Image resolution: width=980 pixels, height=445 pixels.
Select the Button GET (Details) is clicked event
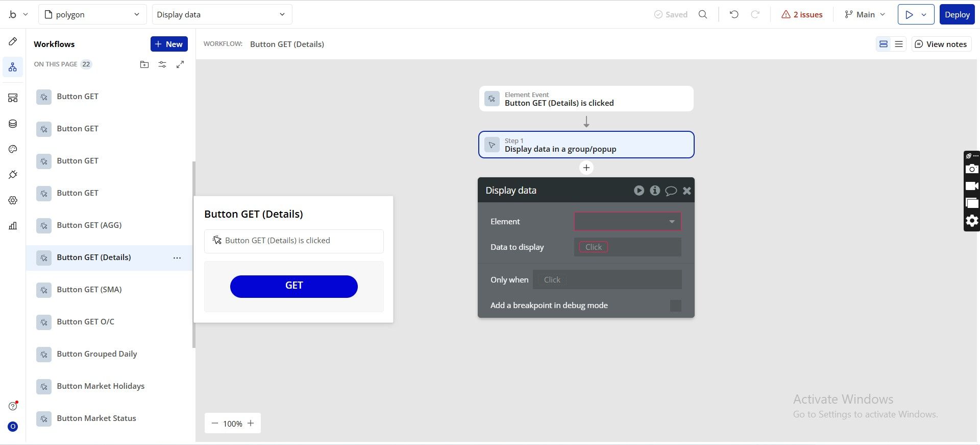coord(586,99)
